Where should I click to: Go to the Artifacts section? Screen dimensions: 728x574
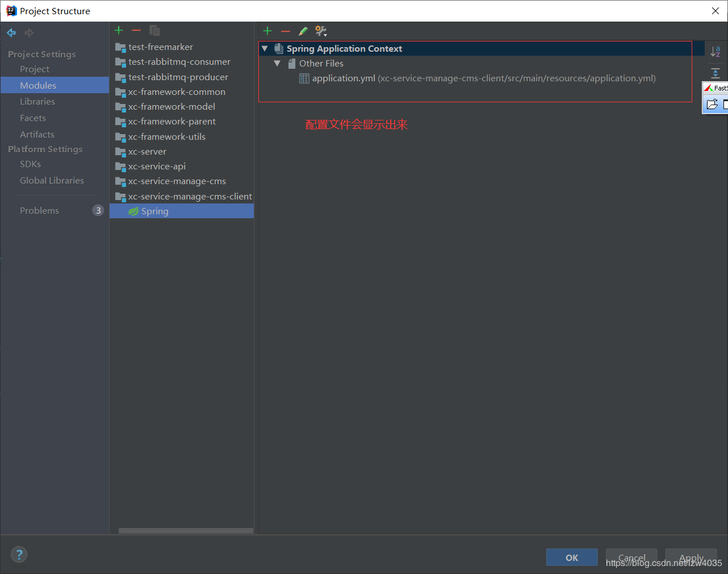tap(37, 135)
